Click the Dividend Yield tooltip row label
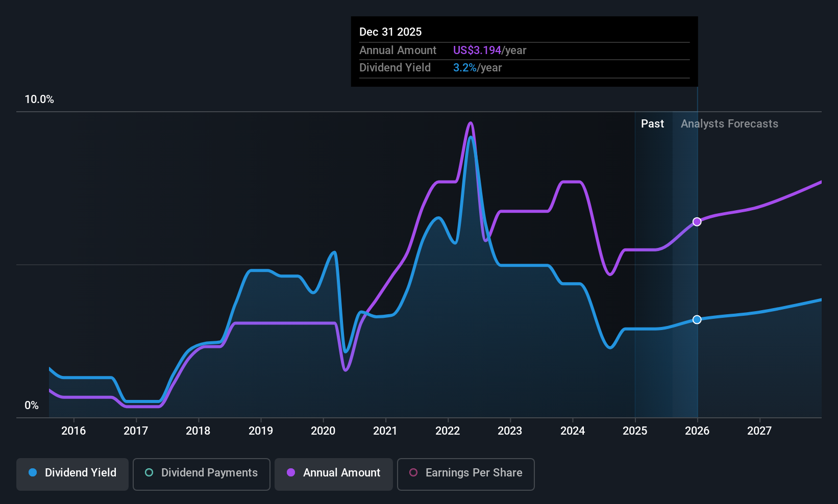Screen dimensions: 838x504 point(395,68)
